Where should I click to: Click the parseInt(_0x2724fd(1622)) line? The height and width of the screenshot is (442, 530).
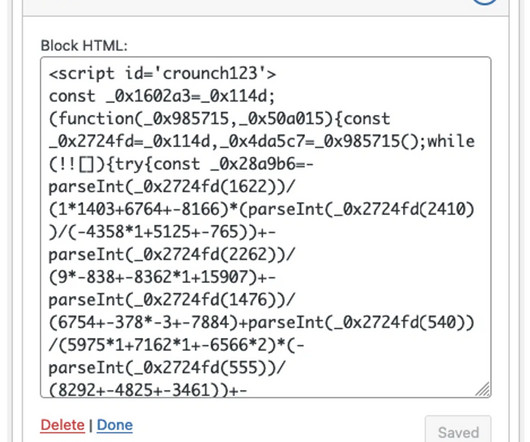[172, 187]
